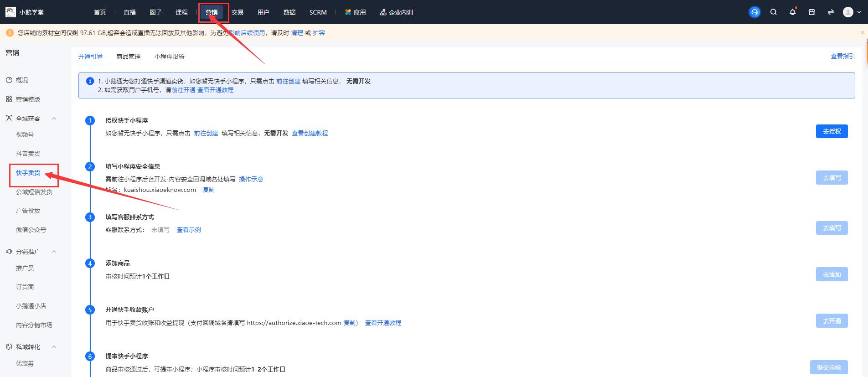Select 抖音卖货 in the sidebar
Screen dimensions: 868x377
pyautogui.click(x=28, y=154)
